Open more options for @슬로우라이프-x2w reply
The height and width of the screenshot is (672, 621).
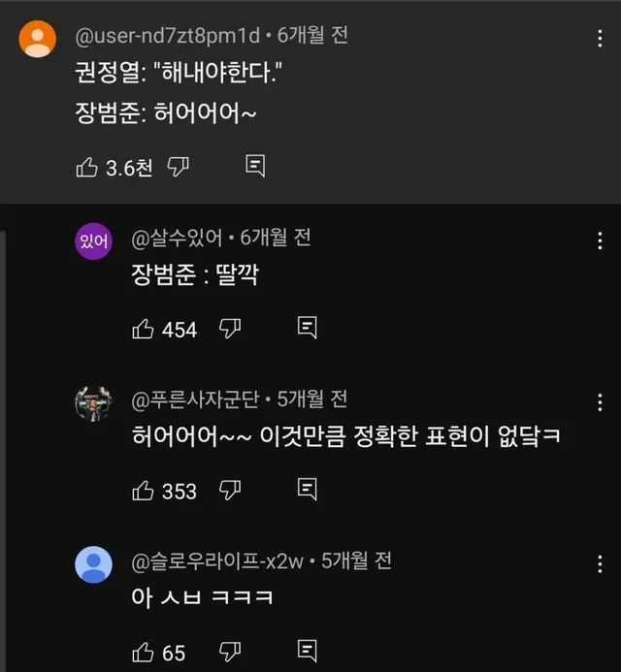coord(601,562)
